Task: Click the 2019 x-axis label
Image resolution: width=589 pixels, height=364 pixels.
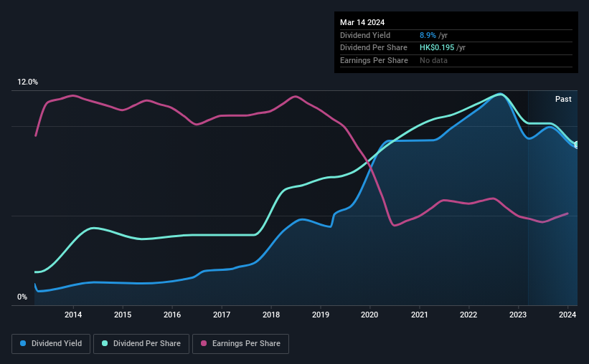Action: (321, 315)
